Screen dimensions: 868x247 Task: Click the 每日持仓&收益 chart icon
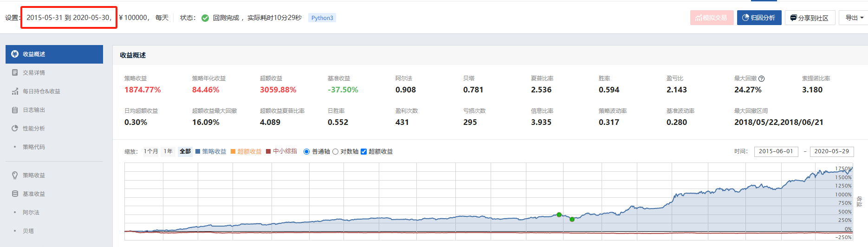(15, 91)
